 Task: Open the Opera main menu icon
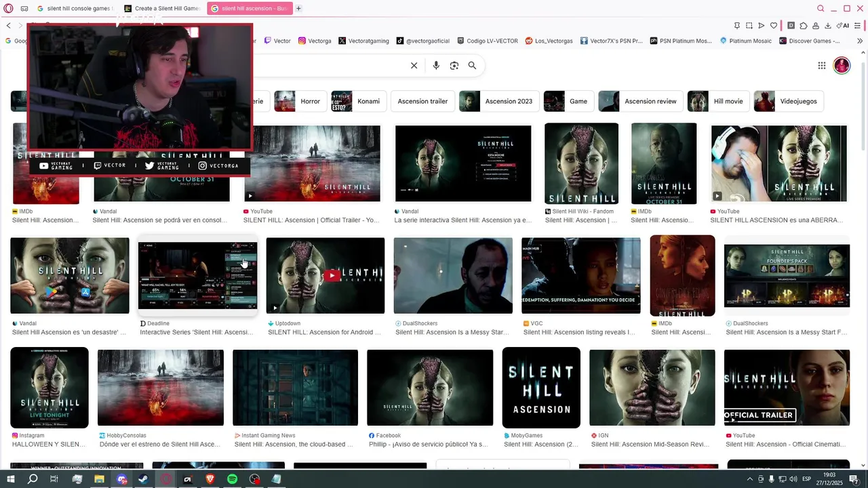pyautogui.click(x=9, y=9)
